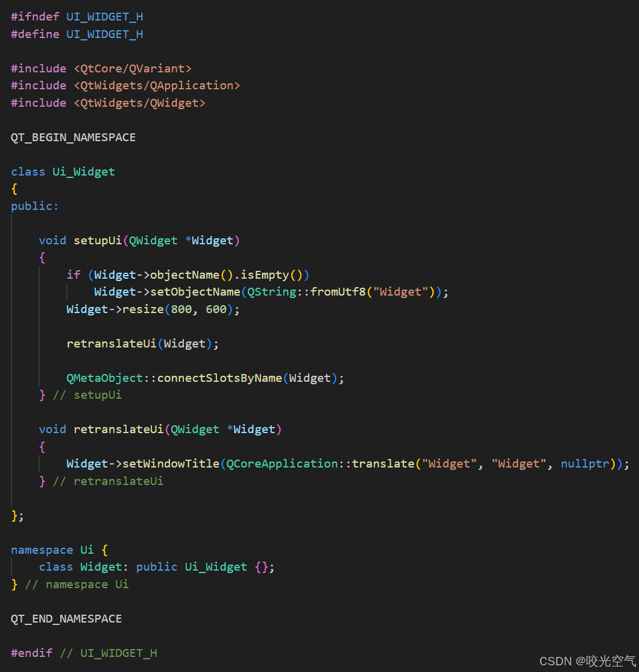Click 'class Ui_Widget' declaration
Viewport: 639px width, 672px height.
point(63,172)
